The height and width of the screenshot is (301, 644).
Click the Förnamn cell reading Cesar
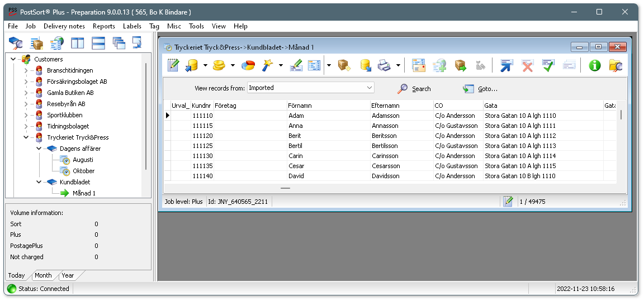[329, 166]
